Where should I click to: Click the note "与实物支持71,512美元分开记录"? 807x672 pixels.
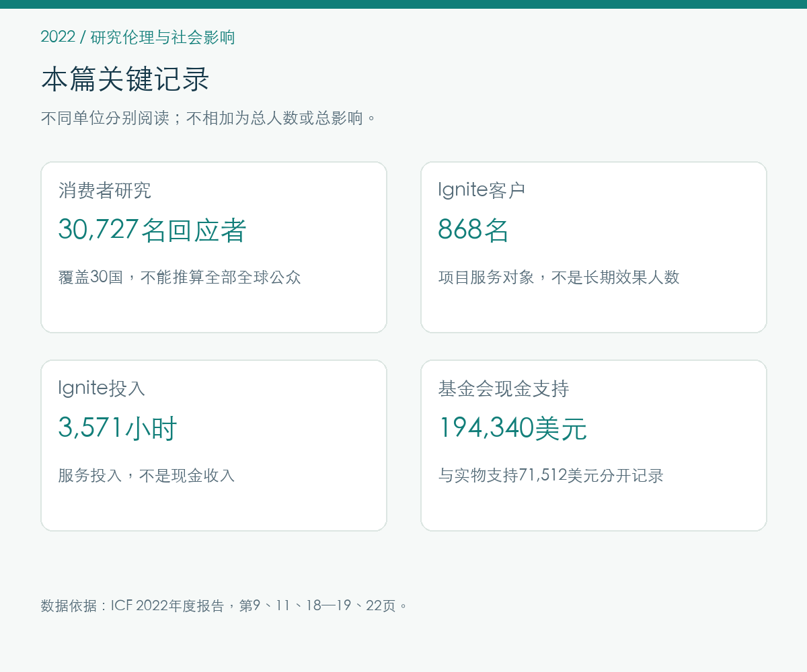coord(551,475)
